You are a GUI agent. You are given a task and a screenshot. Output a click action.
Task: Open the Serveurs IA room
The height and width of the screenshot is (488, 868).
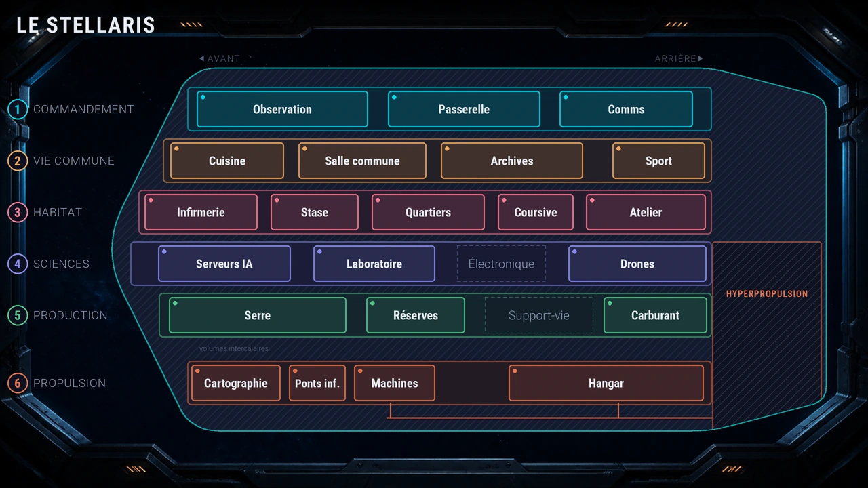tap(224, 264)
